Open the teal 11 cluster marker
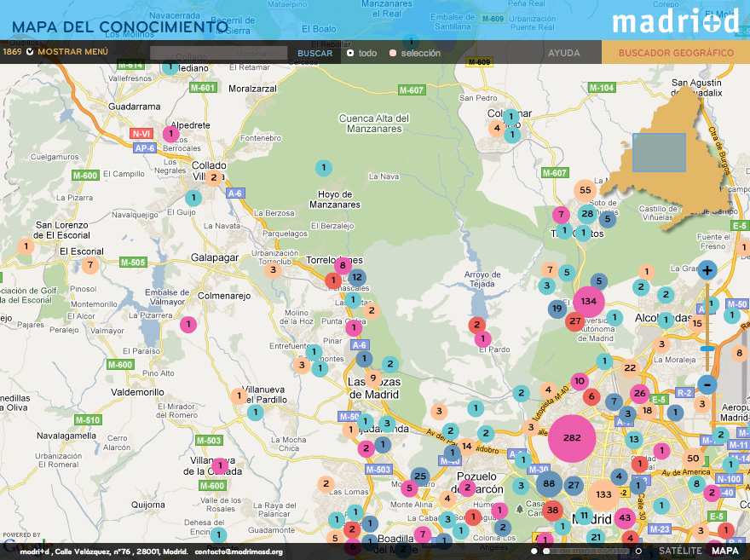This screenshot has height=560, width=750. 584,516
